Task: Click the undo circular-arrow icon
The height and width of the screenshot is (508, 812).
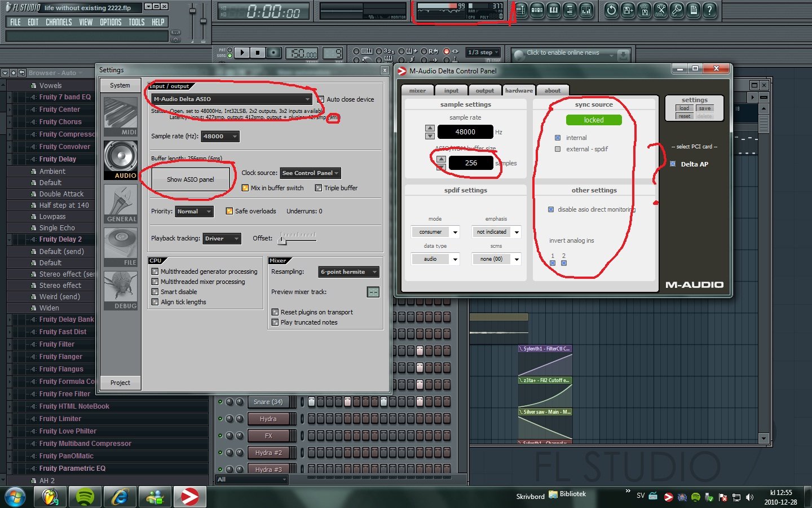Action: pyautogui.click(x=612, y=10)
